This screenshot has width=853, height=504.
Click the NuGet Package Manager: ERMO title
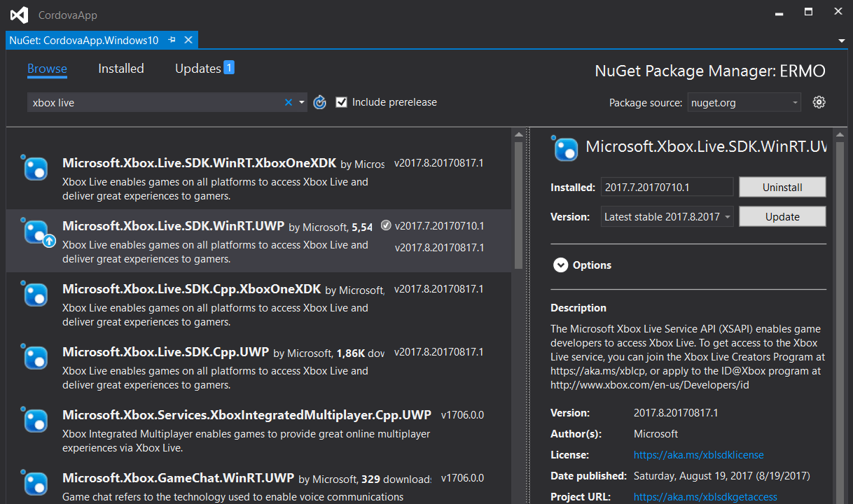click(710, 71)
